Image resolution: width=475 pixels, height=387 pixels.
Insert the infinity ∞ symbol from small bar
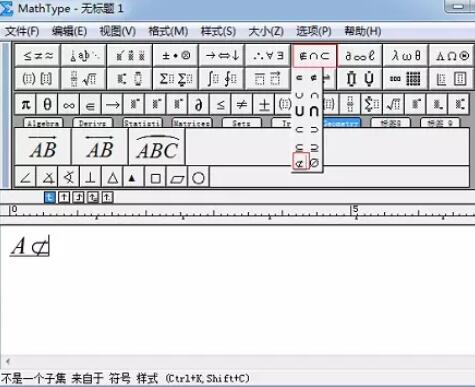pyautogui.click(x=69, y=105)
